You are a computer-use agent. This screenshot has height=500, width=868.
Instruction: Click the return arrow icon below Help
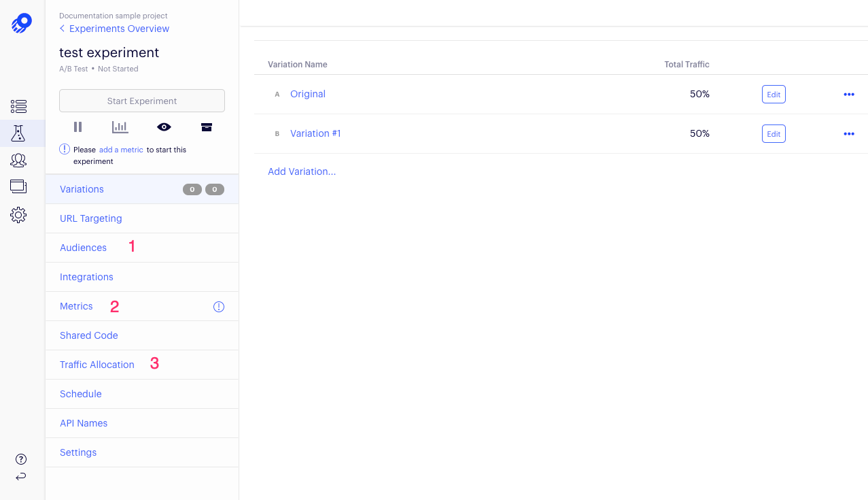(21, 476)
